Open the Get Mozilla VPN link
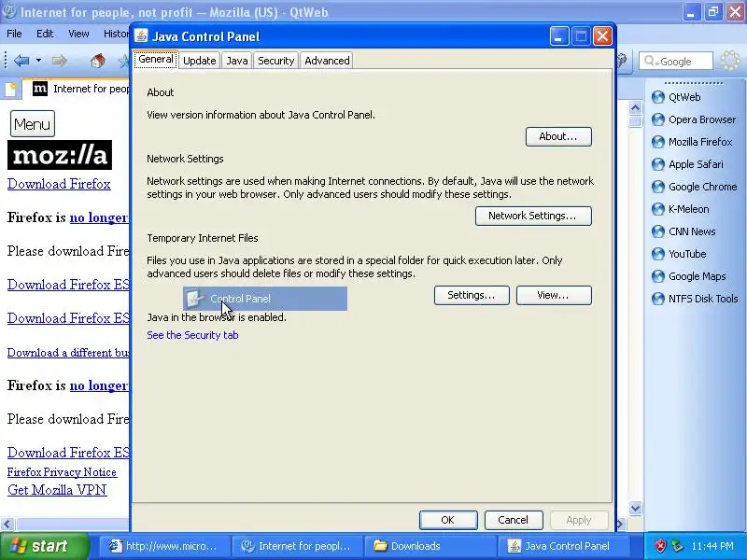Viewport: 747px width, 560px height. tap(57, 490)
